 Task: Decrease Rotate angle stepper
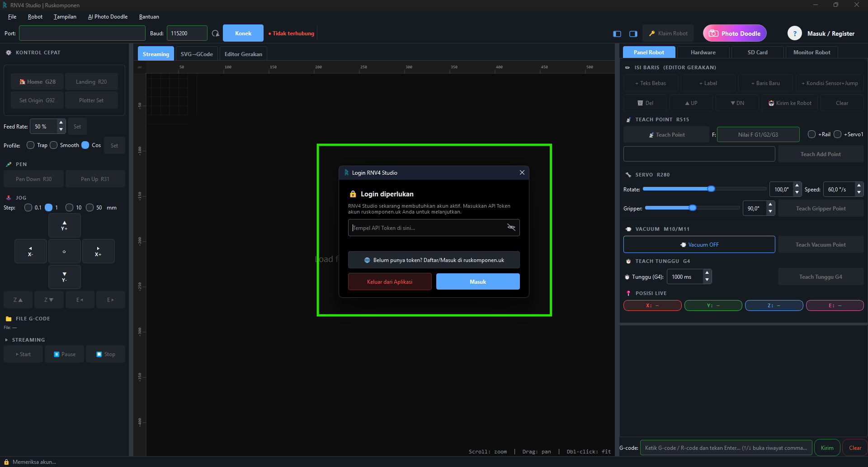click(x=797, y=193)
